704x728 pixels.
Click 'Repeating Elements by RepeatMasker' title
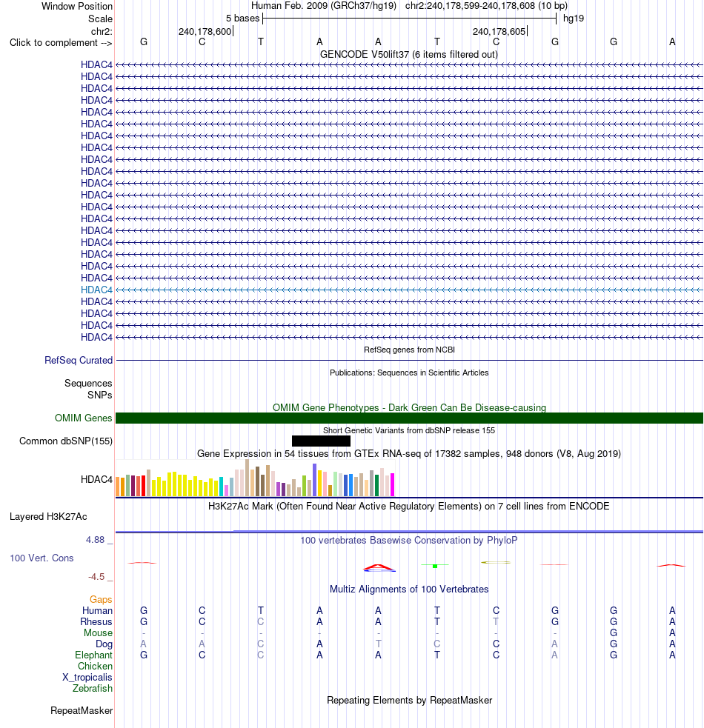pos(409,700)
